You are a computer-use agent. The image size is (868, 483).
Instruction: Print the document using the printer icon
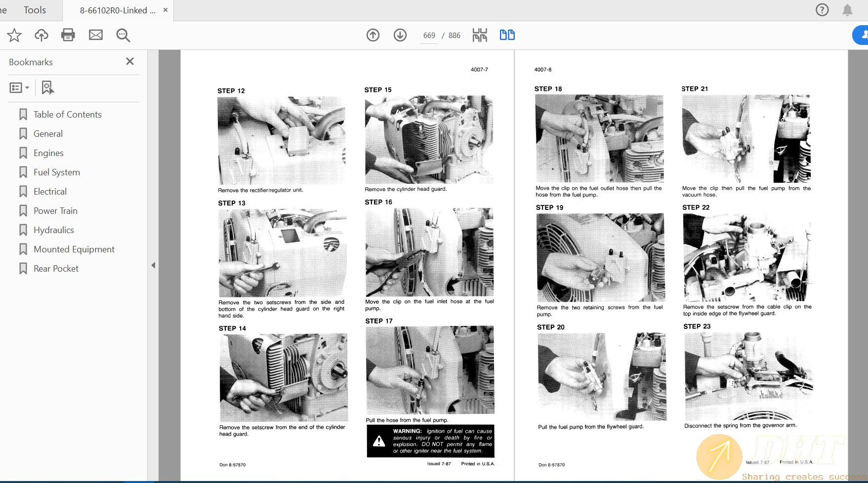coord(68,35)
